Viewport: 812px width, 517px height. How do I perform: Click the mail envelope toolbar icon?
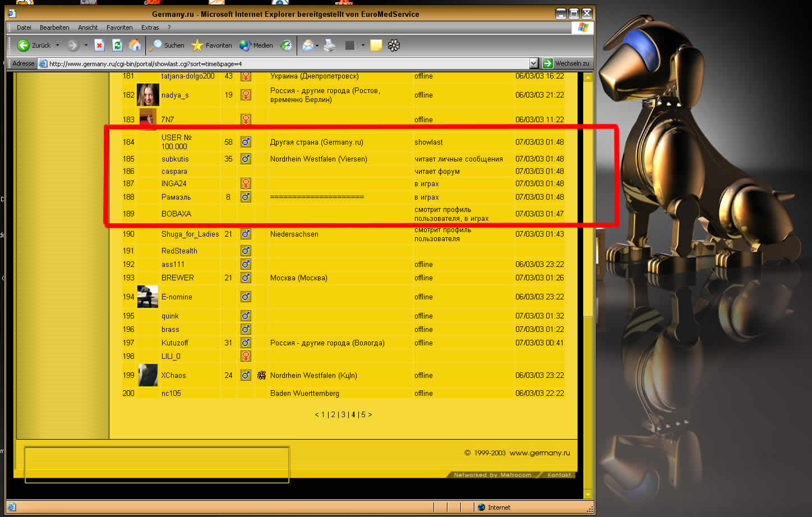point(307,45)
